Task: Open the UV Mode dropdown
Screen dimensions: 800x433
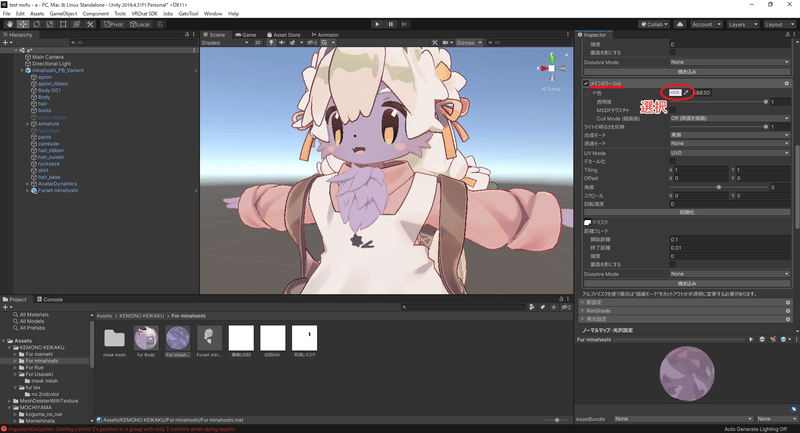Action: [x=730, y=153]
